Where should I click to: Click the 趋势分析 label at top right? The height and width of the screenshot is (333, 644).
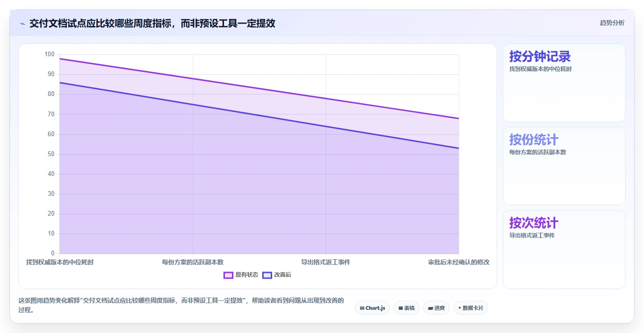click(x=612, y=23)
